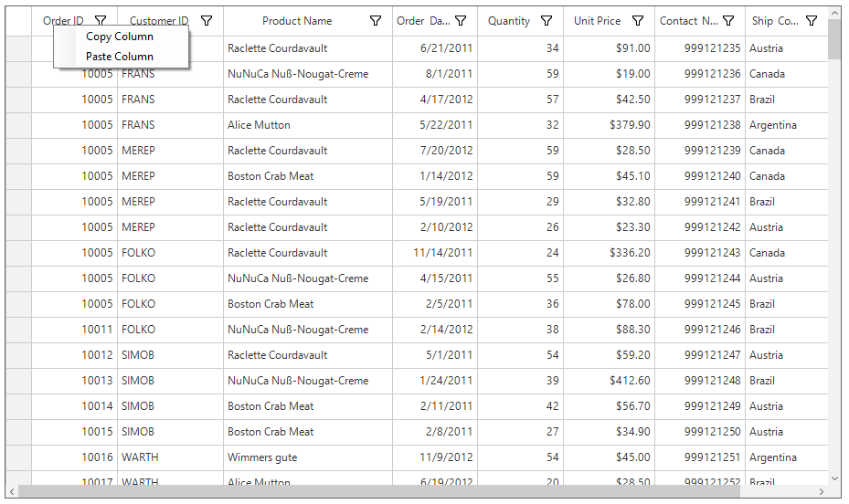Image resolution: width=849 pixels, height=504 pixels.
Task: Open the filter icon on Order Date column
Action: coord(461,21)
